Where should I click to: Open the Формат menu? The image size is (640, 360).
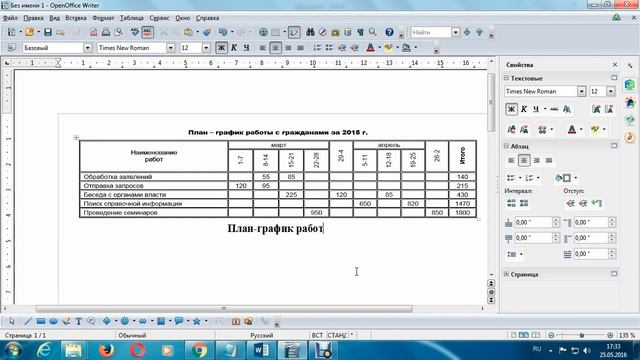[x=103, y=18]
